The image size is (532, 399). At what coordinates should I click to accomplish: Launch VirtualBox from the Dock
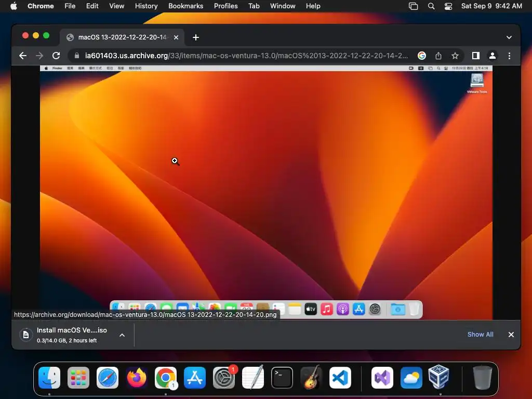point(439,377)
